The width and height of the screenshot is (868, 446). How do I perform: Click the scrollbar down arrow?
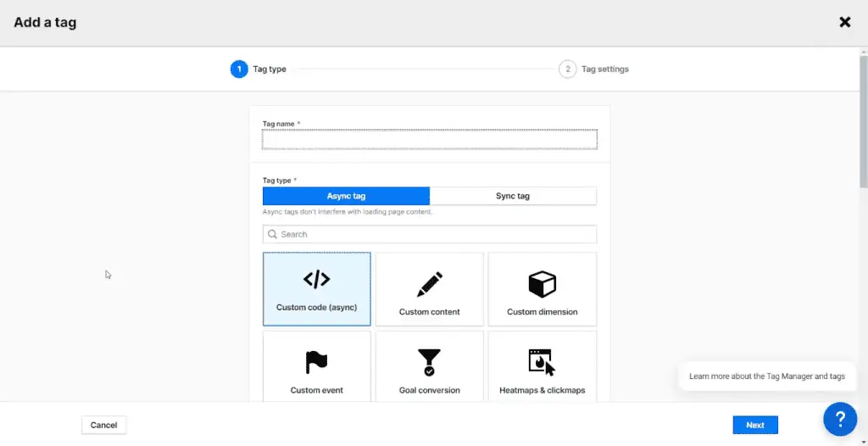(x=864, y=442)
